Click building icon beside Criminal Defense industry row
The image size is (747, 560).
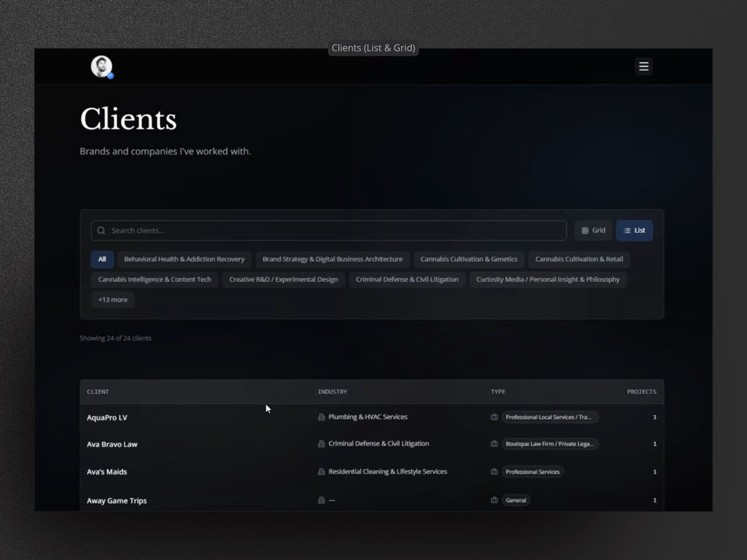[x=321, y=444]
